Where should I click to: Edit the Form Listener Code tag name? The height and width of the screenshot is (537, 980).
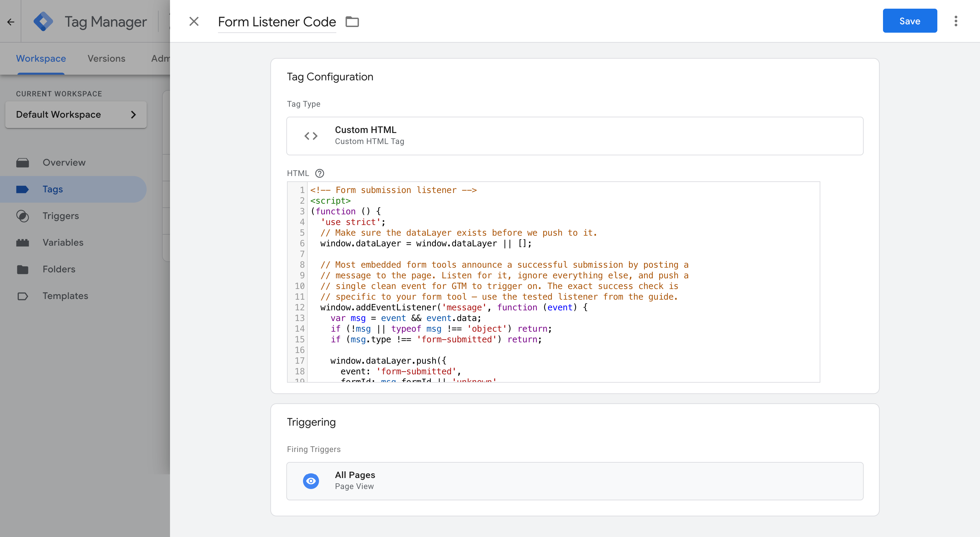pos(277,22)
